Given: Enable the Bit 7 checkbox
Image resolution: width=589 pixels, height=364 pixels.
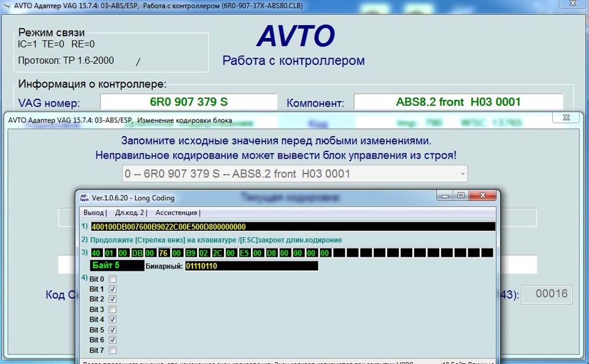Looking at the screenshot, I should 112,350.
